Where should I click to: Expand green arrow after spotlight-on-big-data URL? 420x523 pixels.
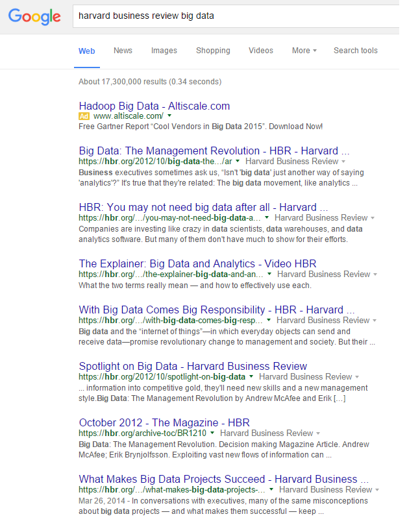[x=251, y=376]
